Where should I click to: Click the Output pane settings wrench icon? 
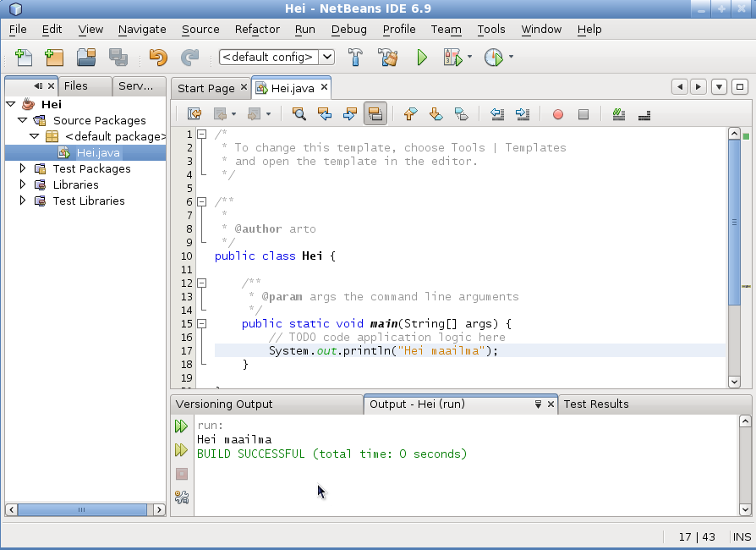click(181, 497)
